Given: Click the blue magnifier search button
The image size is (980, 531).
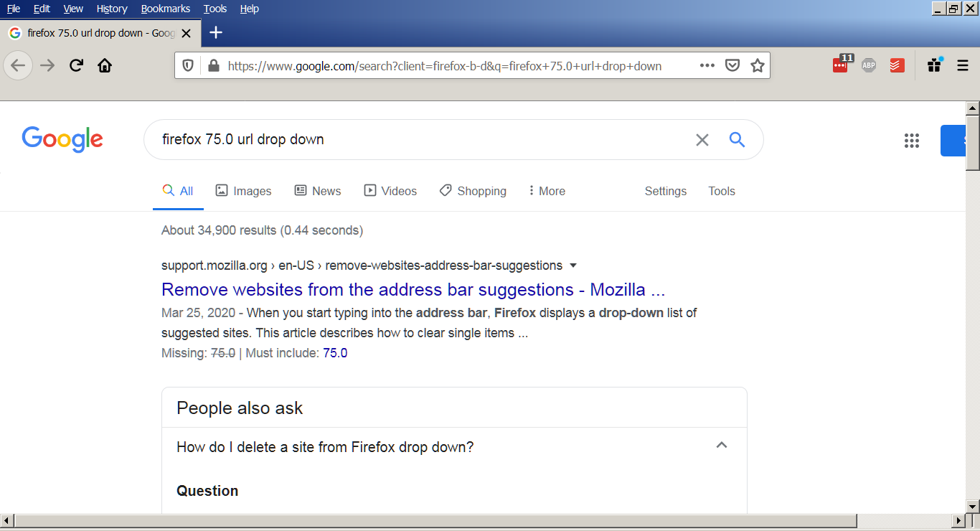Looking at the screenshot, I should pos(737,140).
